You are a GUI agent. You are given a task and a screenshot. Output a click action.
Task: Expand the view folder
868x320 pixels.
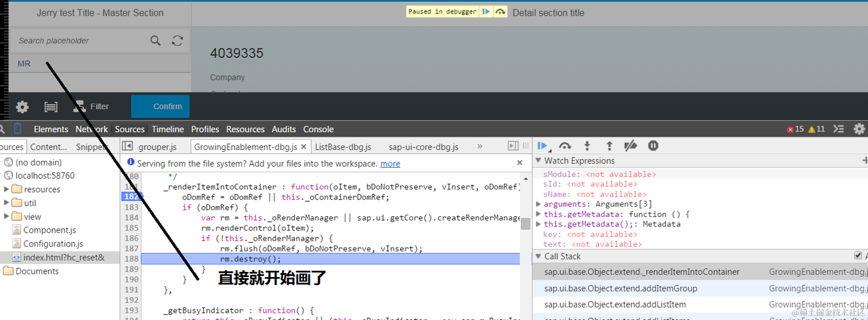[6, 216]
